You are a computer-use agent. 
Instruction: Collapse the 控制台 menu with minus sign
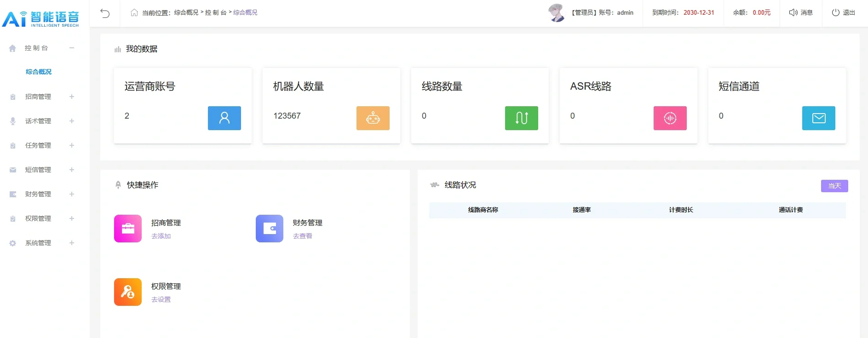tap(72, 48)
